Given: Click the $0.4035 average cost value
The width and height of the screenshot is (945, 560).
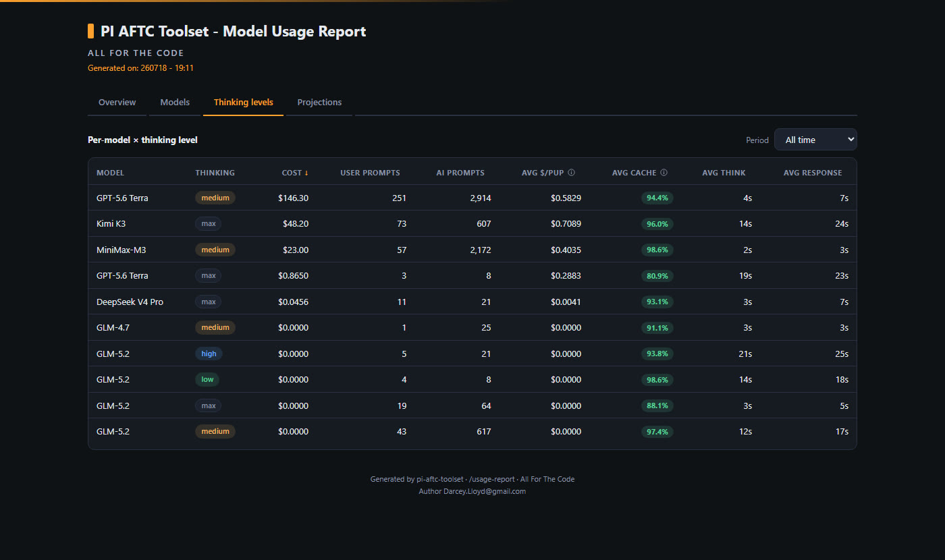Looking at the screenshot, I should (566, 250).
